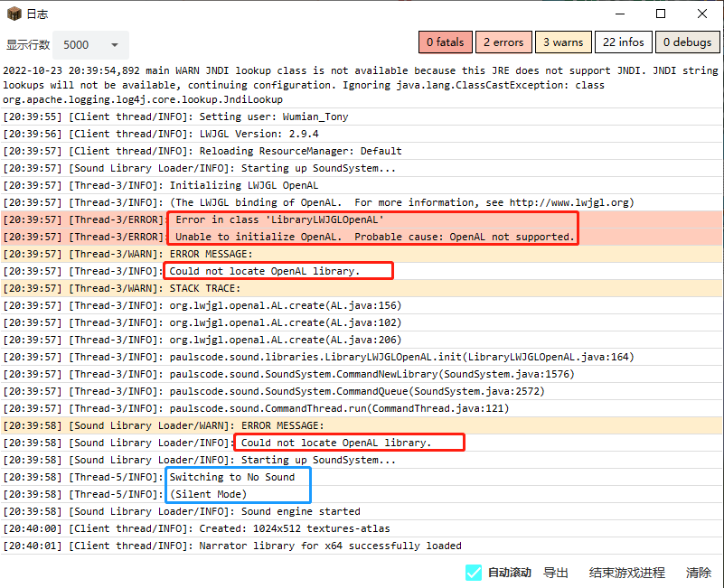Click the 清除 clear button
The height and width of the screenshot is (588, 724).
click(698, 573)
